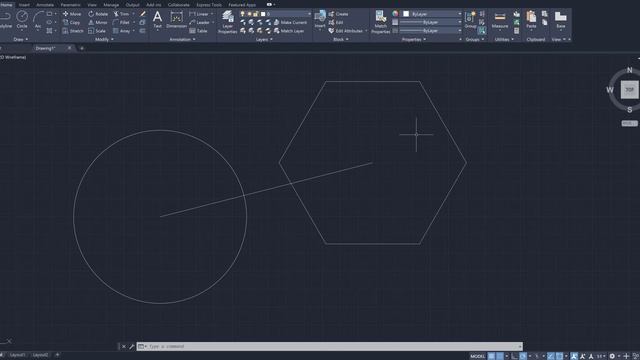Expand the Annotation panel

tap(182, 40)
